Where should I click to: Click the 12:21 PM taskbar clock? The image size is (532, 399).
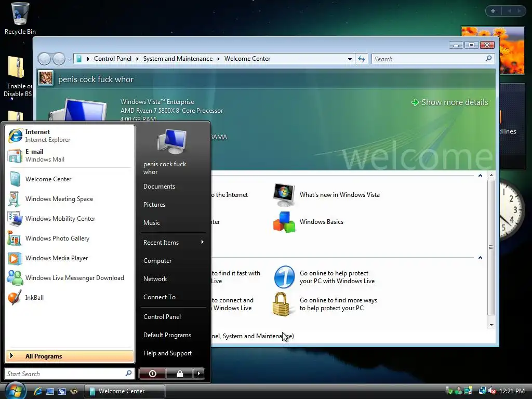tap(512, 391)
